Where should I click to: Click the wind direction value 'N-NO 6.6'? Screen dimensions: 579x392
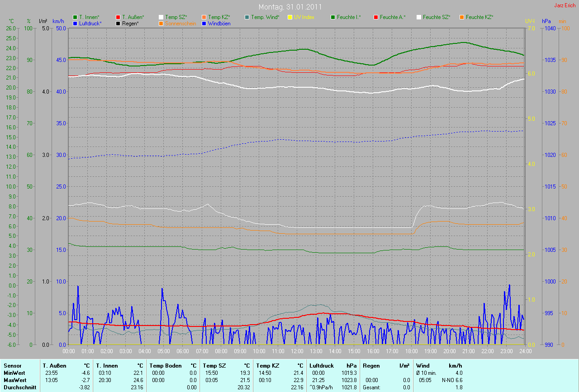452,380
